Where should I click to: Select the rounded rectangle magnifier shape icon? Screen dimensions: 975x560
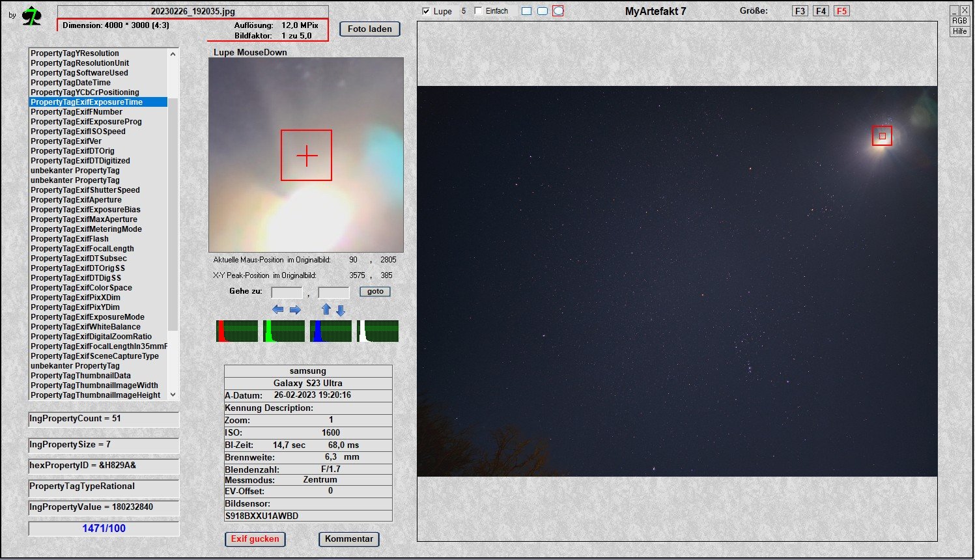tap(542, 11)
